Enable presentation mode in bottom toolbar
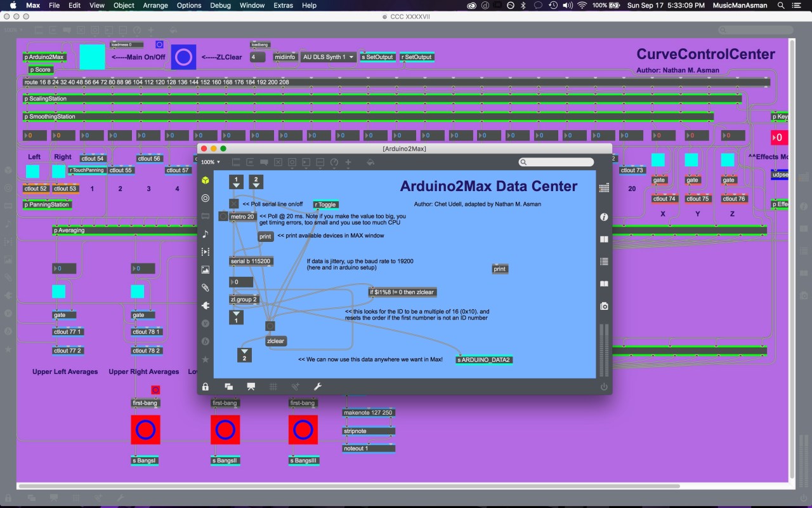Screen dimensions: 812x508 (251, 386)
